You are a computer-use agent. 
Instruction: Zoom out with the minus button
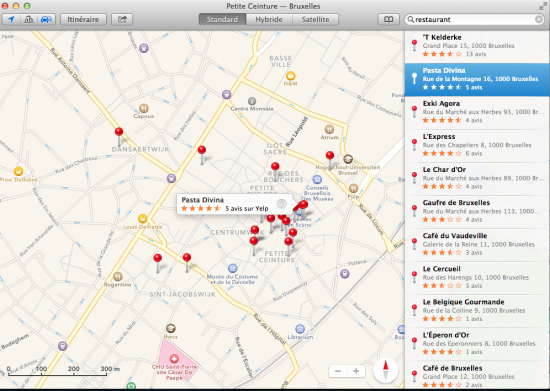pyautogui.click(x=338, y=371)
